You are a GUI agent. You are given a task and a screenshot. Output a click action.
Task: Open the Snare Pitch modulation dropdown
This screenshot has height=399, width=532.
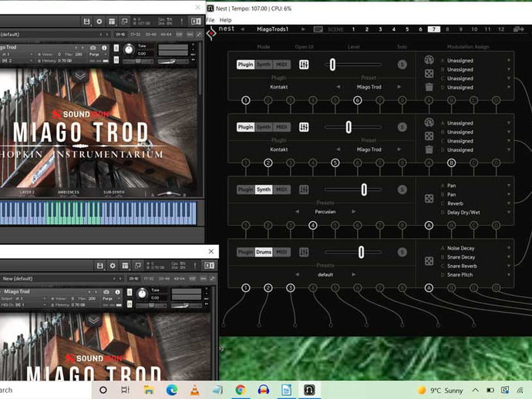(476, 274)
